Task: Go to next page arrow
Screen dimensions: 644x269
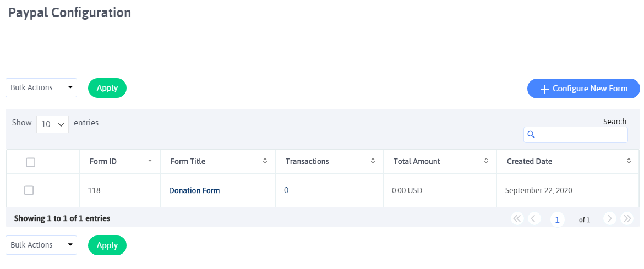Action: 610,219
